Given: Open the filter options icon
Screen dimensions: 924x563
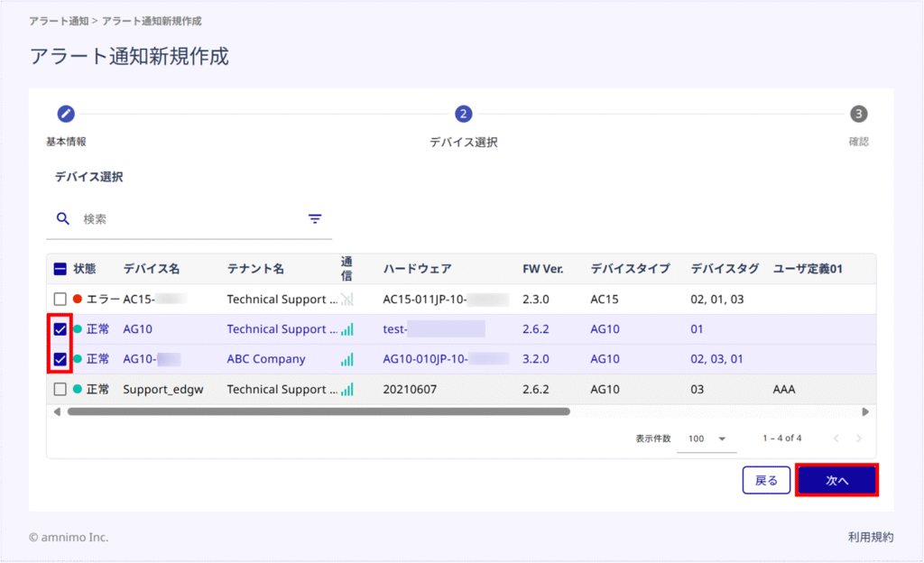Looking at the screenshot, I should point(315,219).
